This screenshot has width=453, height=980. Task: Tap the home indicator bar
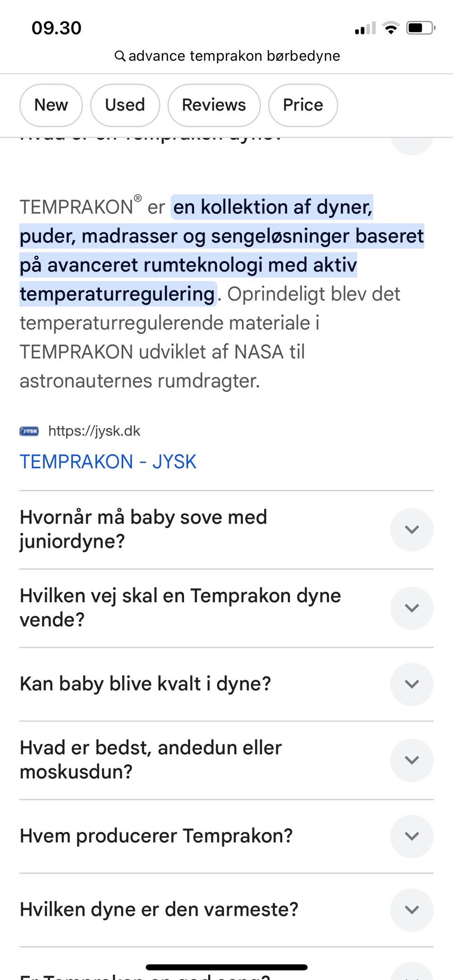226,967
